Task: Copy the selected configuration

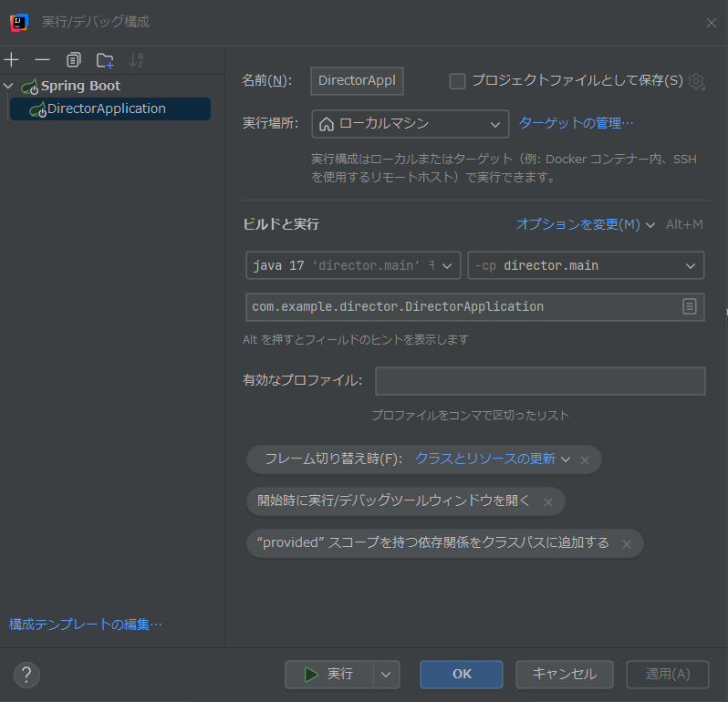Action: tap(73, 60)
